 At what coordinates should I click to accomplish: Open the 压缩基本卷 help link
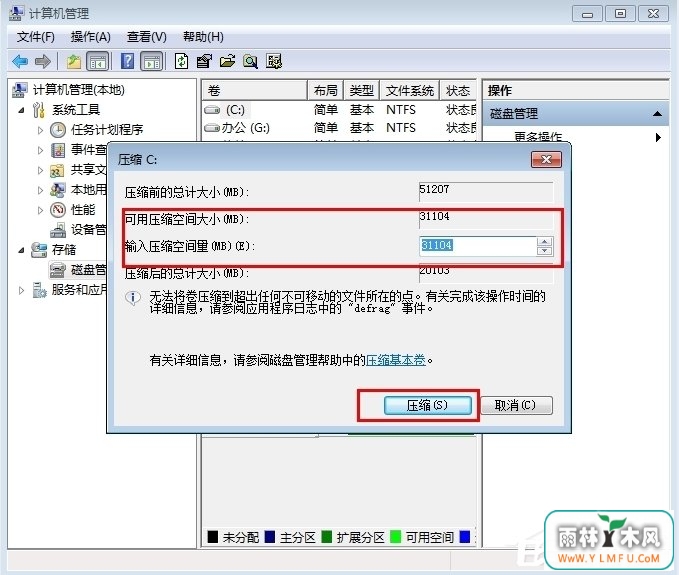(396, 360)
